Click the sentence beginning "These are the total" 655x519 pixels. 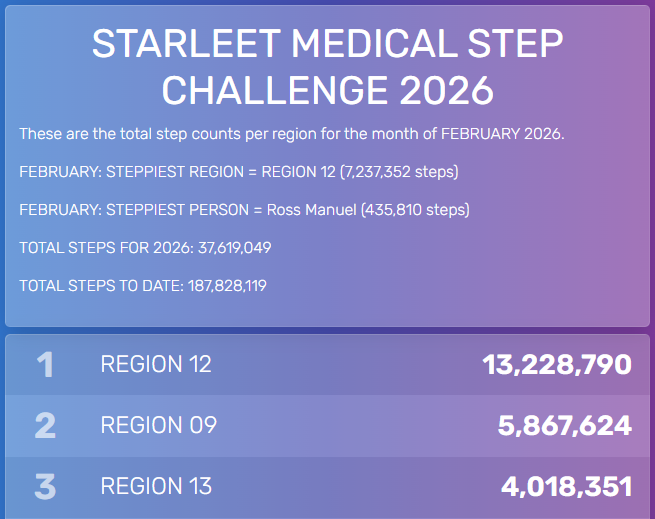click(x=292, y=134)
